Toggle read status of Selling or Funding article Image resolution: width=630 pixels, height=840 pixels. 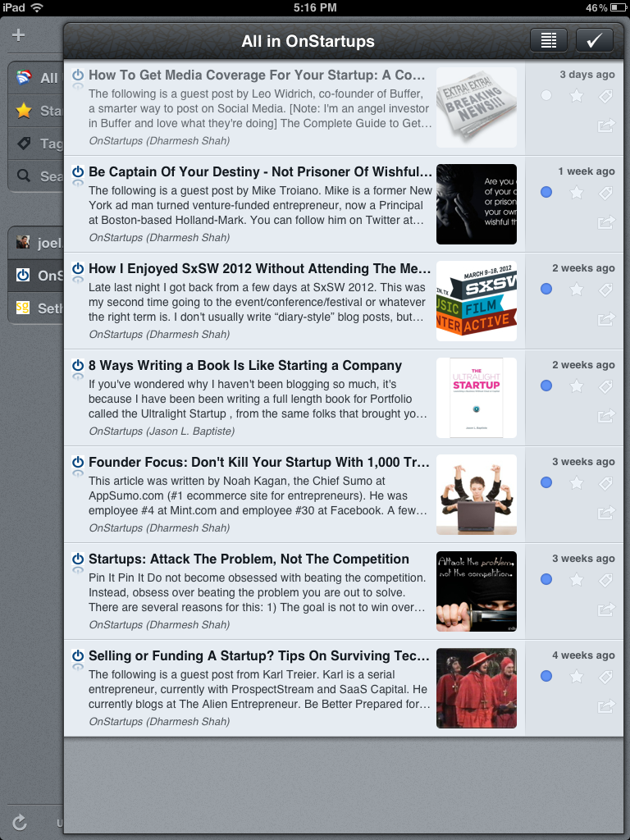[546, 676]
